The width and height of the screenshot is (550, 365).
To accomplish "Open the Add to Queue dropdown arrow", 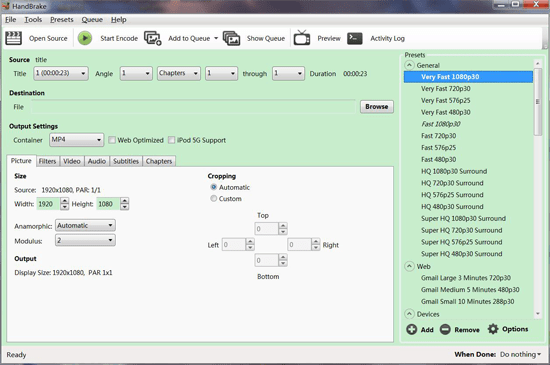I will (216, 38).
